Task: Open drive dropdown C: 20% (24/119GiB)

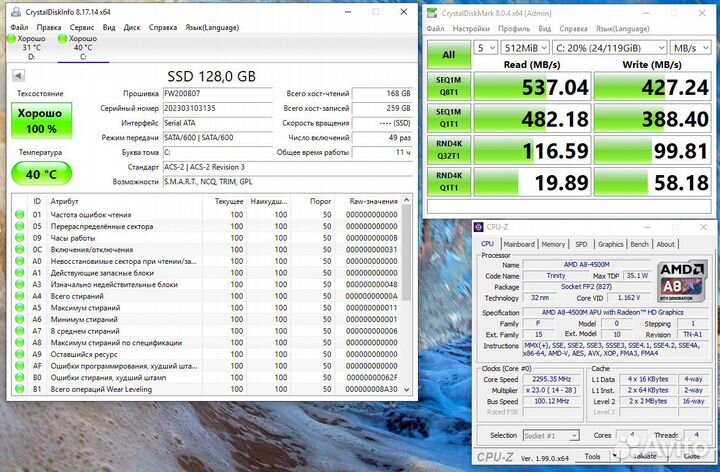Action: tap(609, 48)
